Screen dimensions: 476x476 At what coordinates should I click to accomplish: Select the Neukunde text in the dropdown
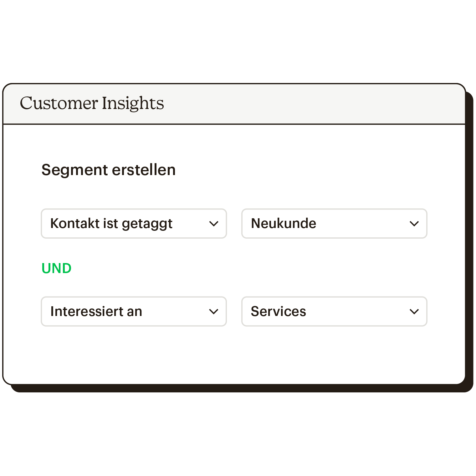pyautogui.click(x=284, y=224)
